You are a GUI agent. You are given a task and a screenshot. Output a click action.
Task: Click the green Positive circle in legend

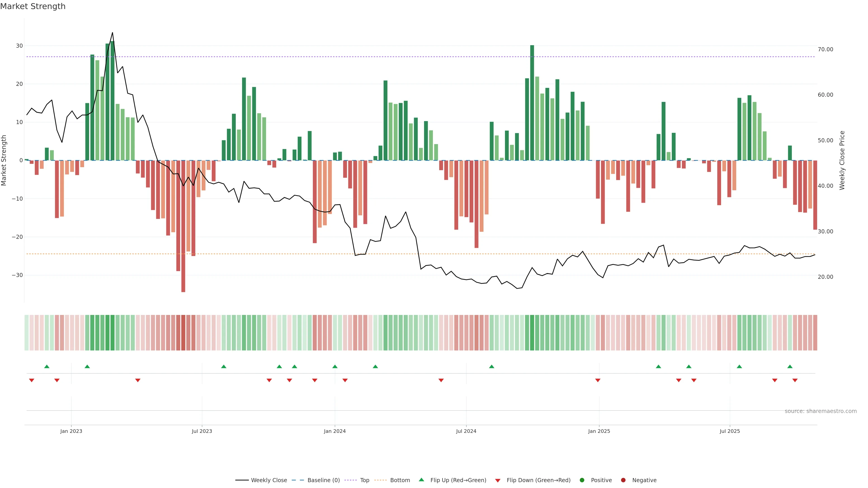(582, 480)
